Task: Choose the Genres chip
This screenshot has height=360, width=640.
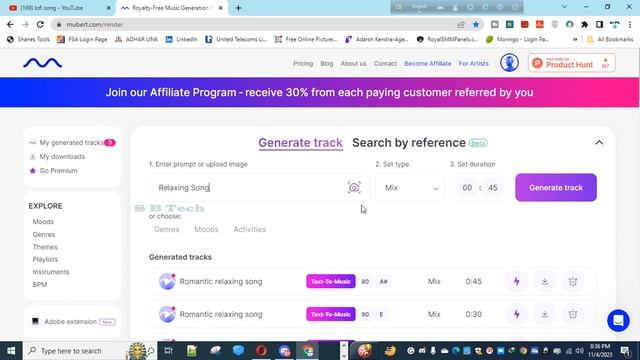Action: [x=167, y=229]
